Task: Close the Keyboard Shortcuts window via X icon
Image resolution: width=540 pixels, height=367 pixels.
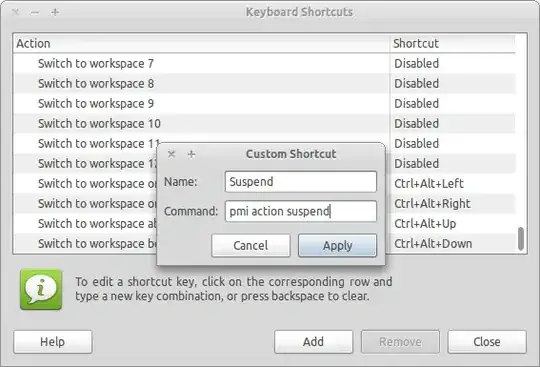Action: 15,12
